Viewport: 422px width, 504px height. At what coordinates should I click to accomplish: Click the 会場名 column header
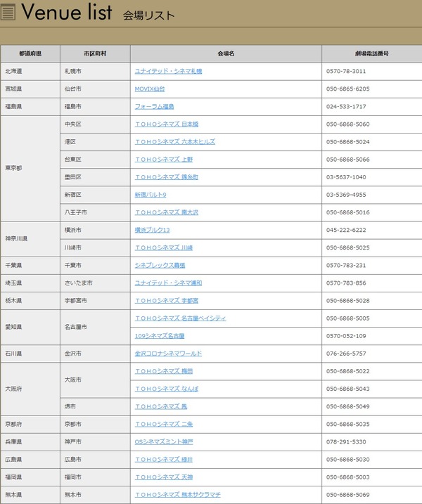tap(226, 53)
